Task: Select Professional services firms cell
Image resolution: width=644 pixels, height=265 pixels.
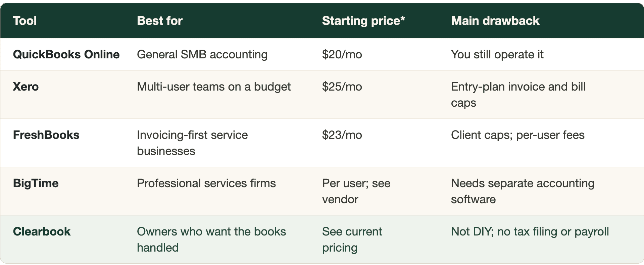Action: point(206,183)
